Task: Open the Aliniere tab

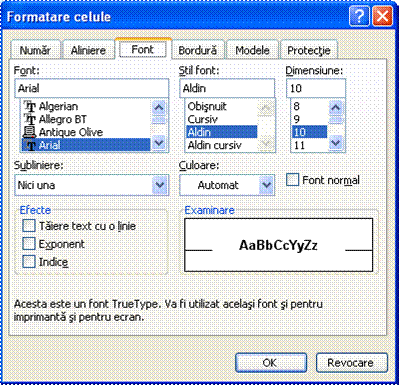Action: pos(88,50)
